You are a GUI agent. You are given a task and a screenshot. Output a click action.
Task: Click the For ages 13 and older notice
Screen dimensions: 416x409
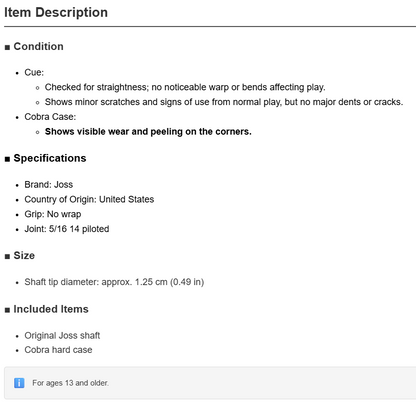[x=70, y=383]
